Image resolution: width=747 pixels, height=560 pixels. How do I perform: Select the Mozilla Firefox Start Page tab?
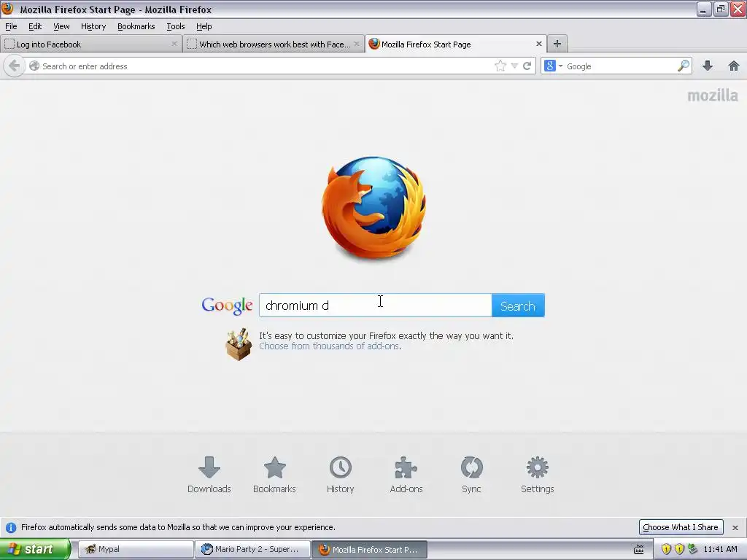pyautogui.click(x=456, y=44)
